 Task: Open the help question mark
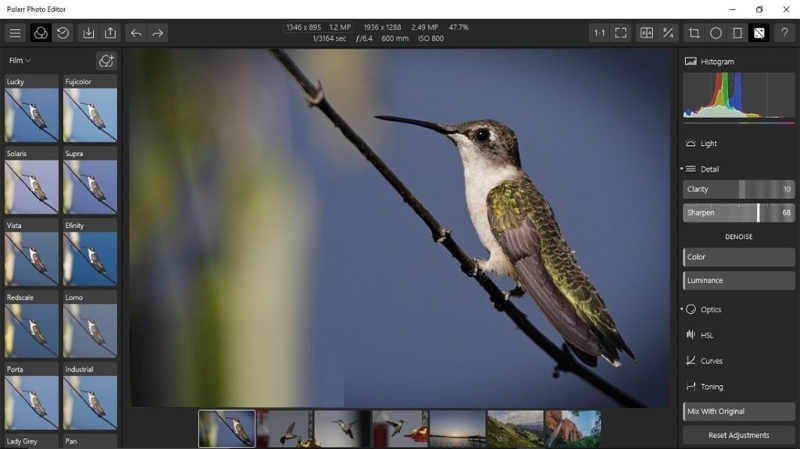[x=784, y=33]
